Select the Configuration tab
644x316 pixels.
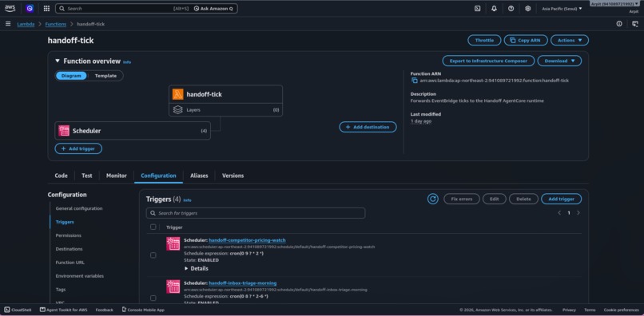[x=158, y=176]
